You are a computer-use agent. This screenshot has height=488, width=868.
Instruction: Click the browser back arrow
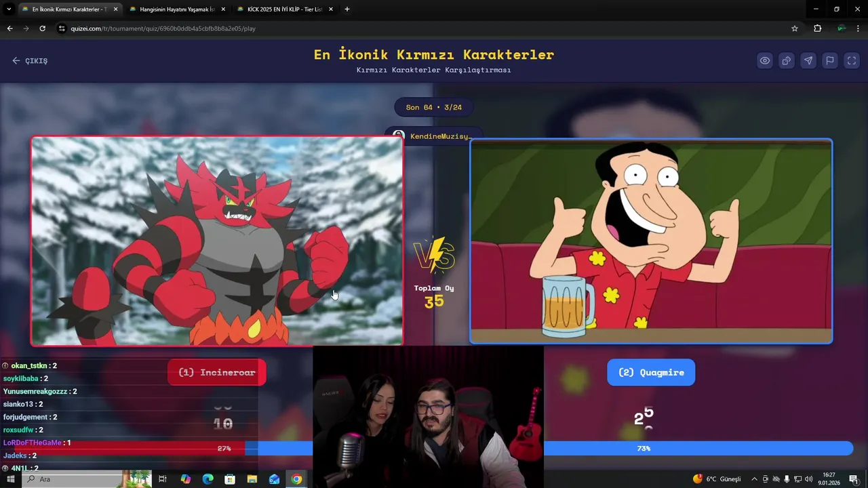[9, 28]
